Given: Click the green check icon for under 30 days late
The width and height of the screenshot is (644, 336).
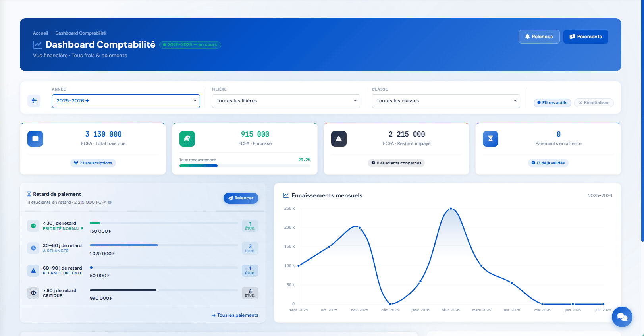Looking at the screenshot, I should pyautogui.click(x=33, y=226).
